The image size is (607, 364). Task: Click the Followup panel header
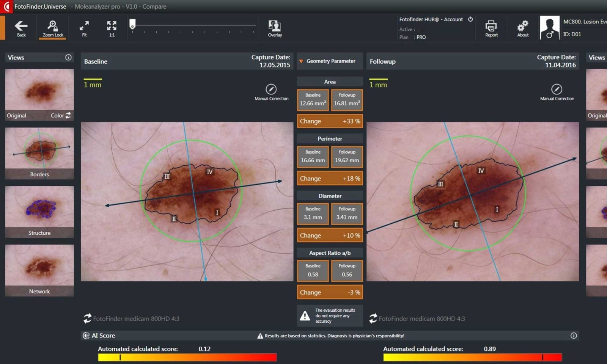click(473, 61)
